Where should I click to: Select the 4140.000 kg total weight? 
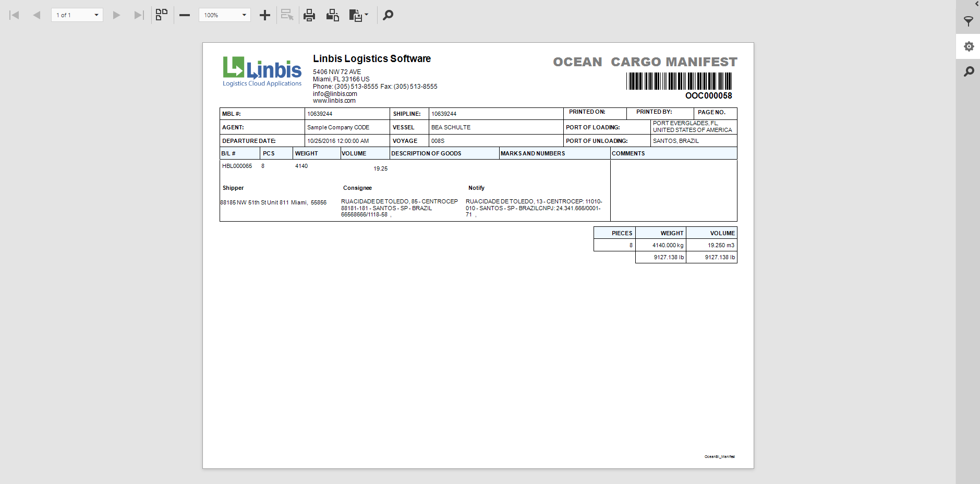(x=668, y=245)
